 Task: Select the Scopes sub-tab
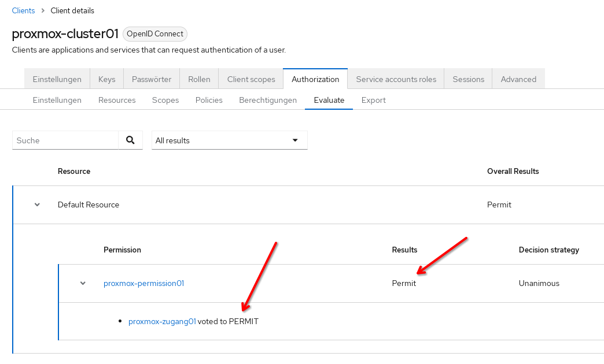click(165, 100)
